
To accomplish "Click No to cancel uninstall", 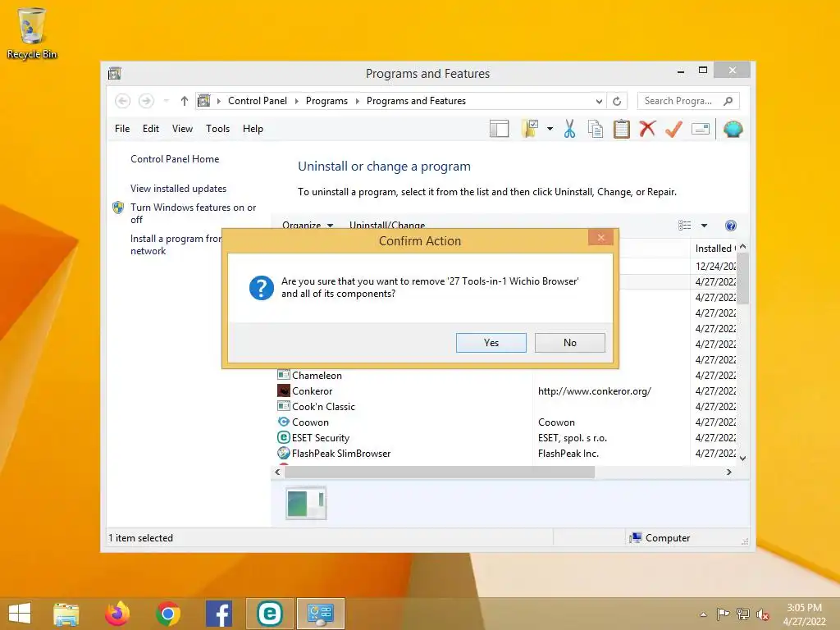I will click(x=569, y=343).
